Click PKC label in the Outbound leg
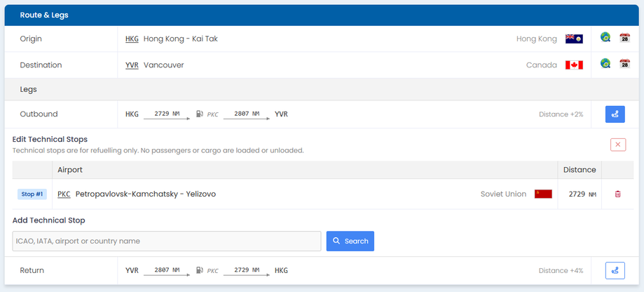Image resolution: width=644 pixels, height=292 pixels. (213, 114)
